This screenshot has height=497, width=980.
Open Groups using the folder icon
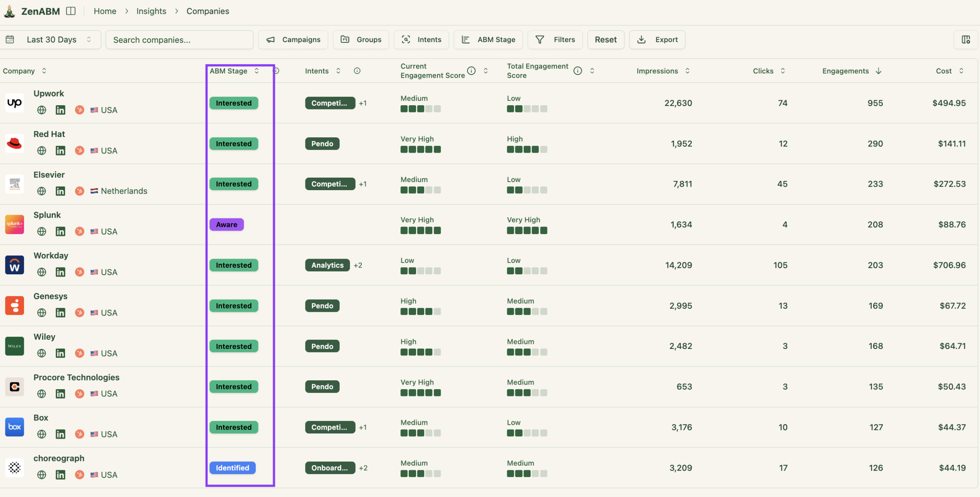point(345,39)
